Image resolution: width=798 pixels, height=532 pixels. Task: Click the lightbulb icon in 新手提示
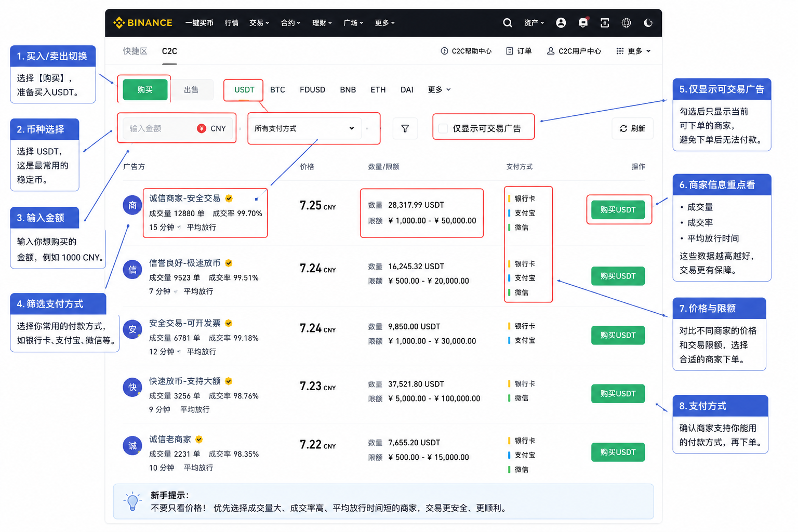tap(132, 501)
